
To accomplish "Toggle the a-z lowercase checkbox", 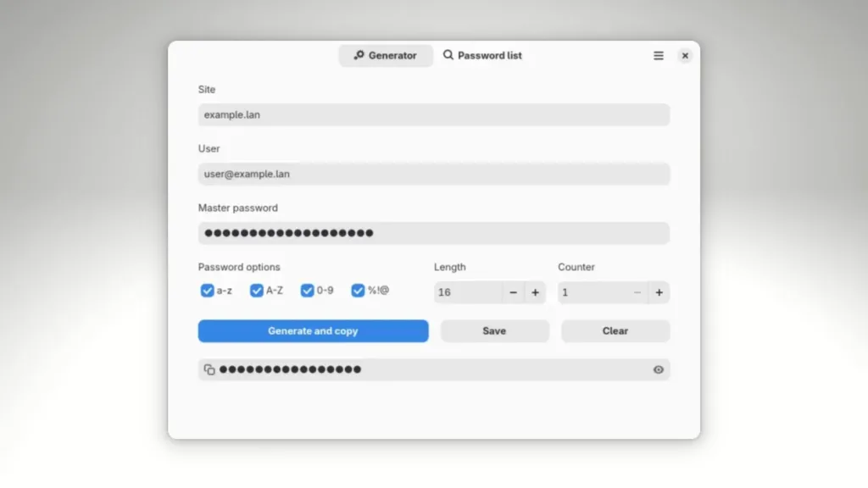I will coord(207,291).
